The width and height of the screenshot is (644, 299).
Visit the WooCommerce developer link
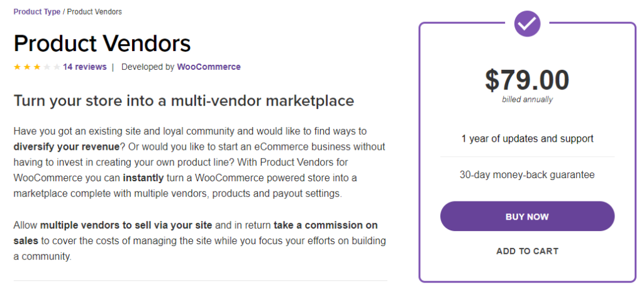(209, 67)
